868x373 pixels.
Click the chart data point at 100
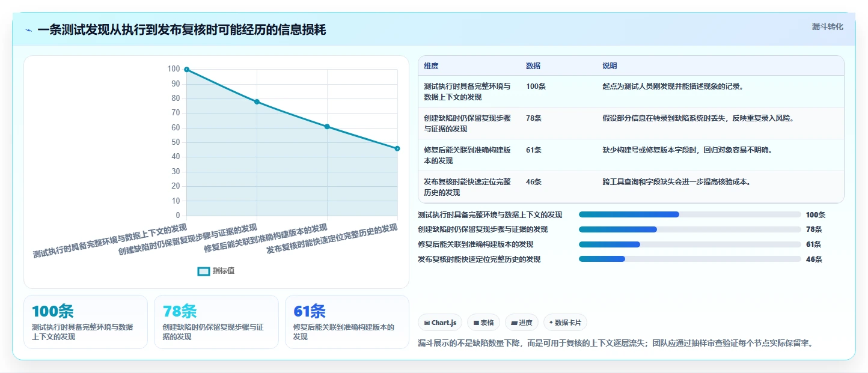click(186, 70)
